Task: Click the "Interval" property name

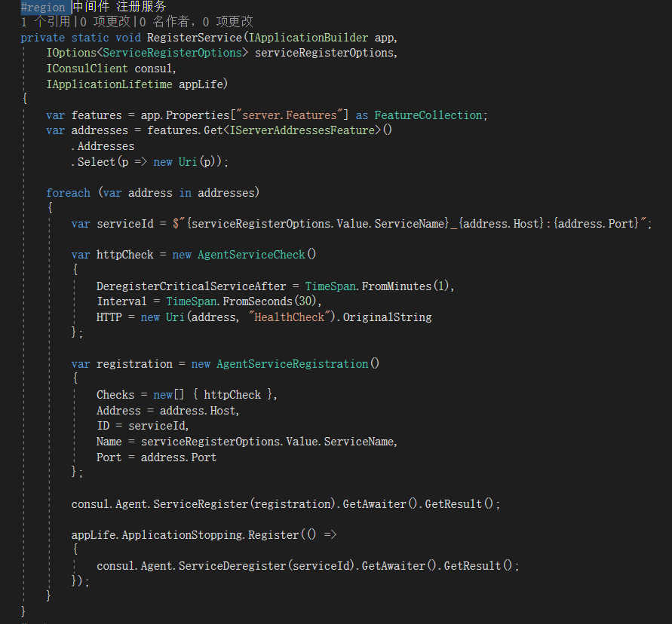Action: (121, 301)
